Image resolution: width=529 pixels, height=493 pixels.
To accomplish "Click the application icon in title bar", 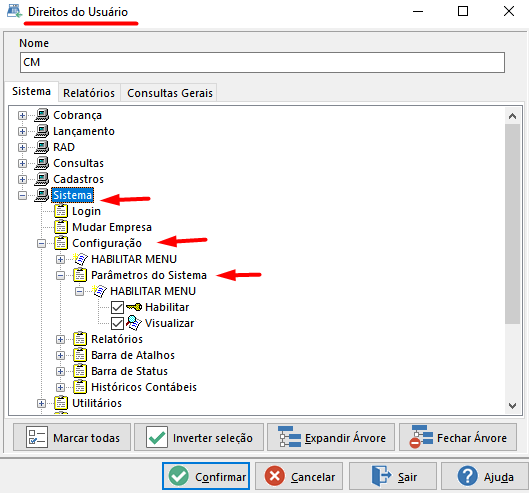I will (x=15, y=11).
